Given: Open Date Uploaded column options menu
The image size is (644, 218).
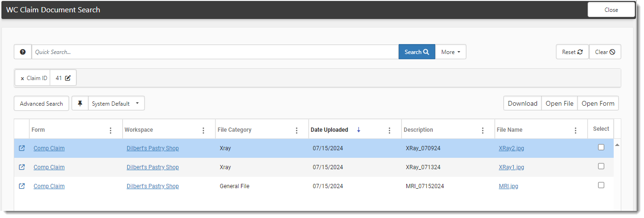Looking at the screenshot, I should 390,130.
